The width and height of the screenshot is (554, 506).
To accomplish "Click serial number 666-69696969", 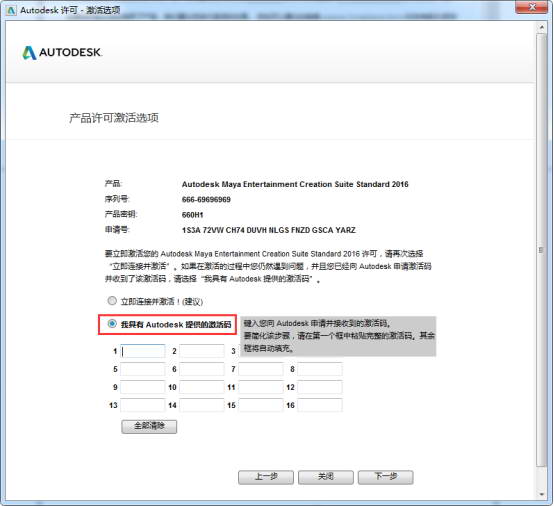I will coord(206,200).
